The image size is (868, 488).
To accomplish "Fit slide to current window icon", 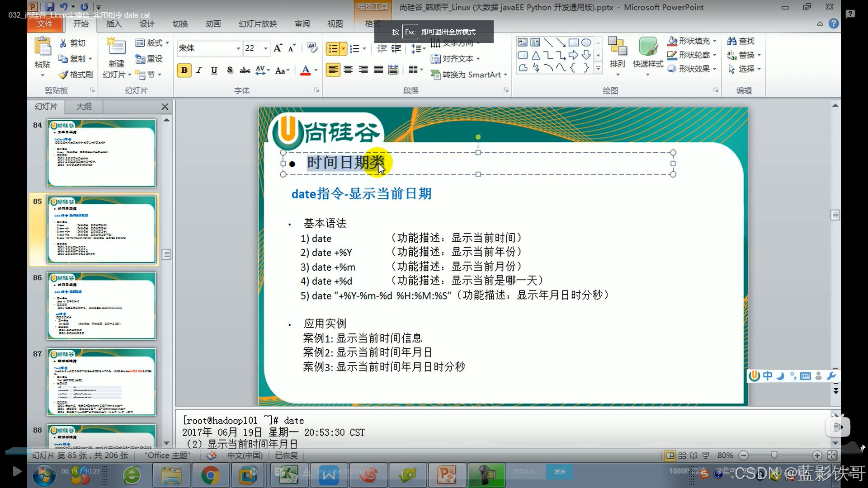I will [832, 455].
